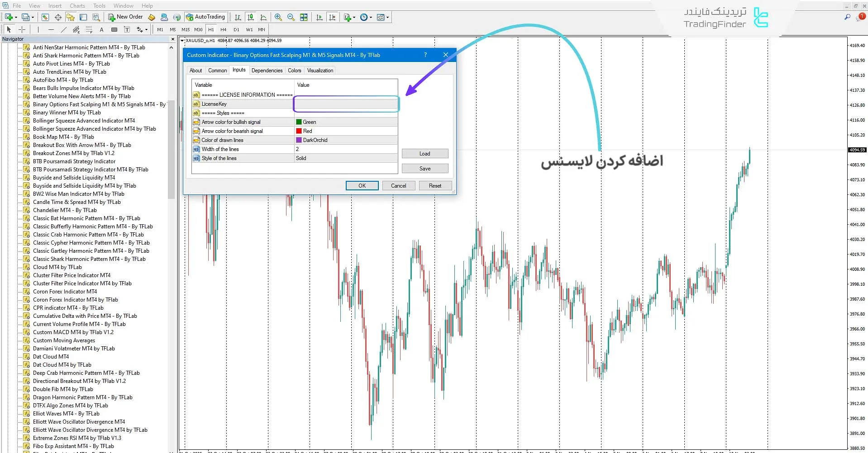The image size is (868, 453).
Task: Switch chart to H4 timeframe
Action: pos(223,29)
